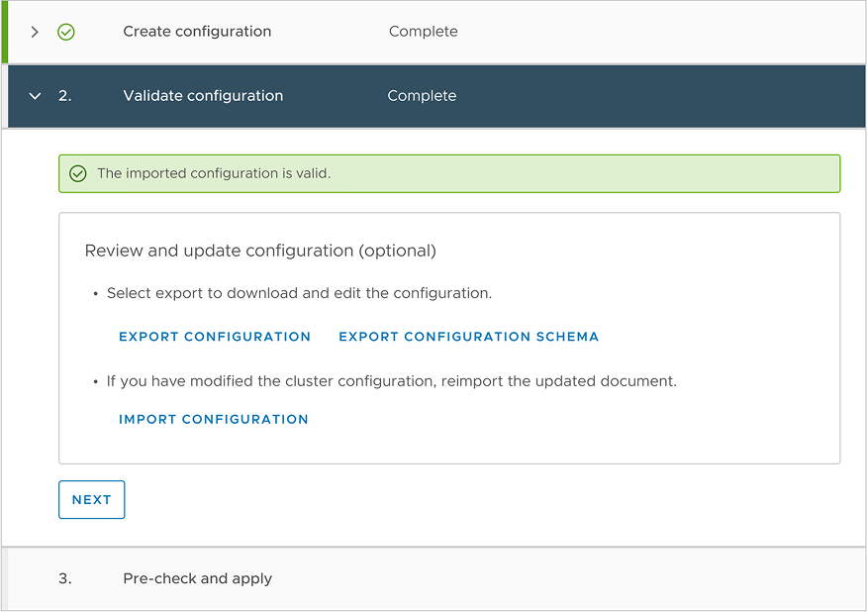
Task: Open Export Configuration
Action: (x=215, y=337)
